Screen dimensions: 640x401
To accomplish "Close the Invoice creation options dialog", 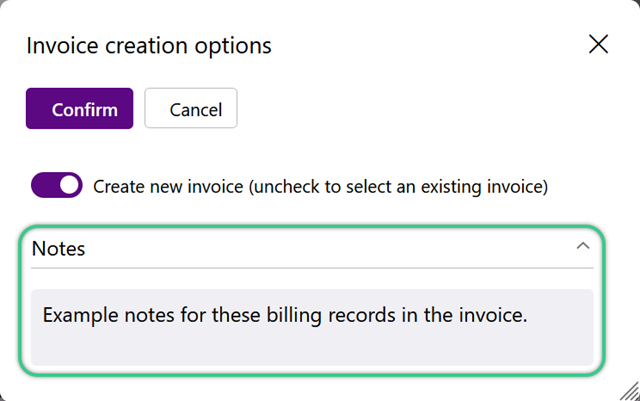I will (x=598, y=44).
